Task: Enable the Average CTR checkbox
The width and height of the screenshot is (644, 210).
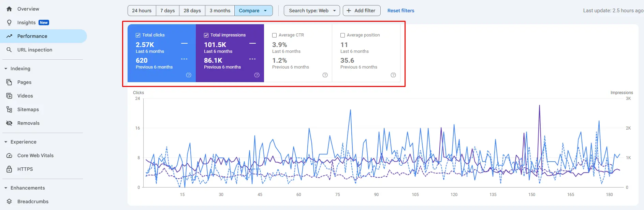Action: pyautogui.click(x=274, y=35)
